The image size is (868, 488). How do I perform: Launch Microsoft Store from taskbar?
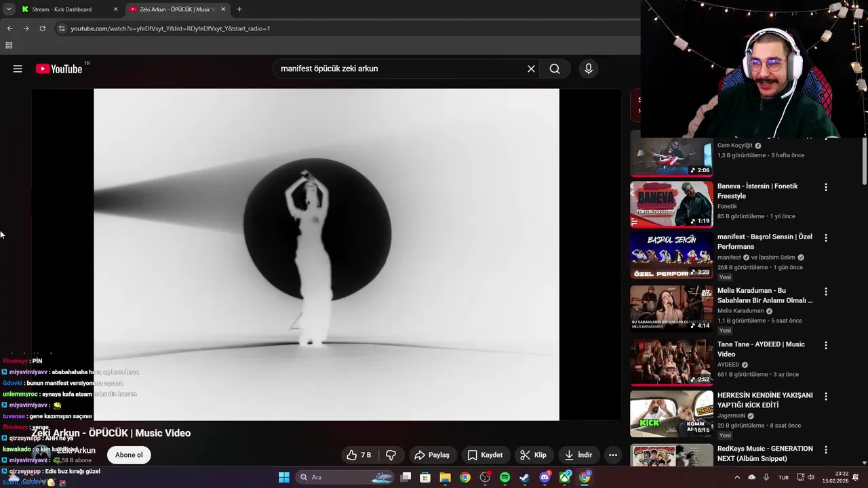click(x=425, y=477)
